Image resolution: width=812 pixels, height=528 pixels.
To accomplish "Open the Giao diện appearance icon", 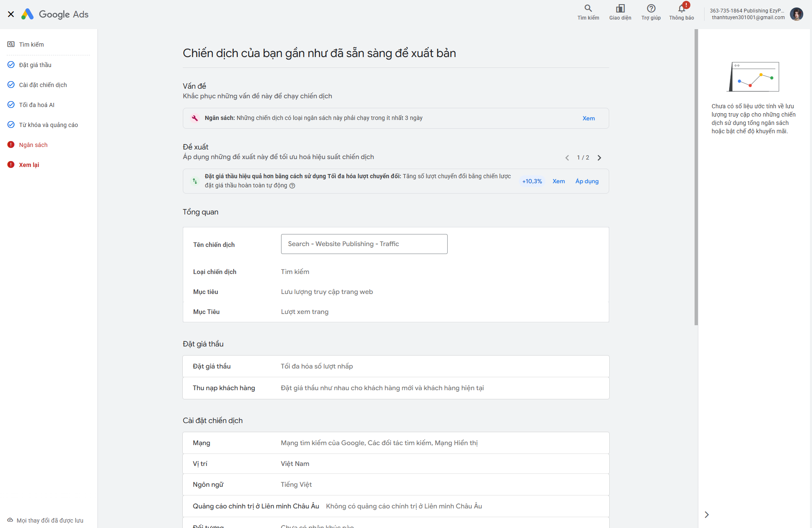I will [620, 12].
